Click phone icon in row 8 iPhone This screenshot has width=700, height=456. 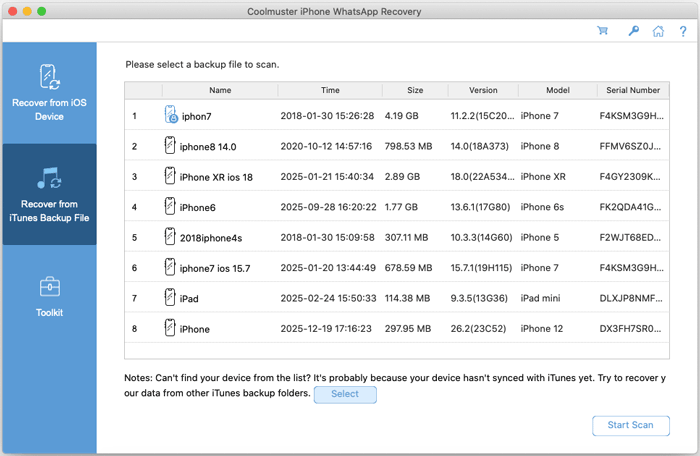(x=170, y=327)
